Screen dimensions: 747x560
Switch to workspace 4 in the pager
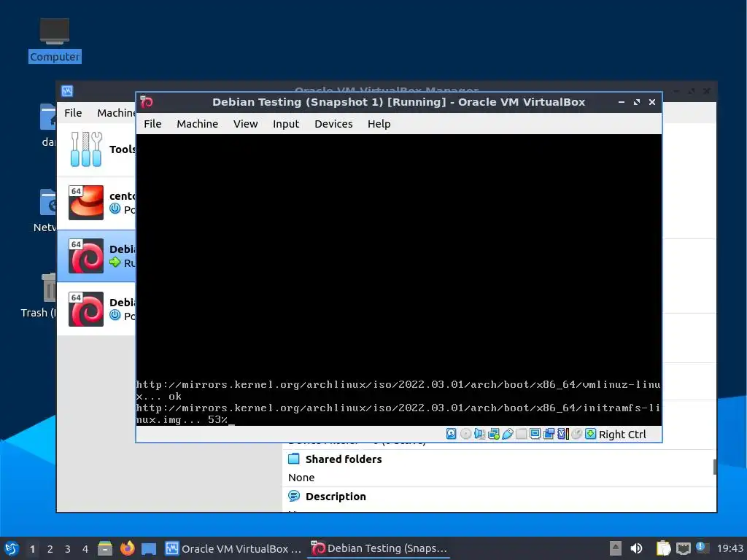pyautogui.click(x=85, y=549)
